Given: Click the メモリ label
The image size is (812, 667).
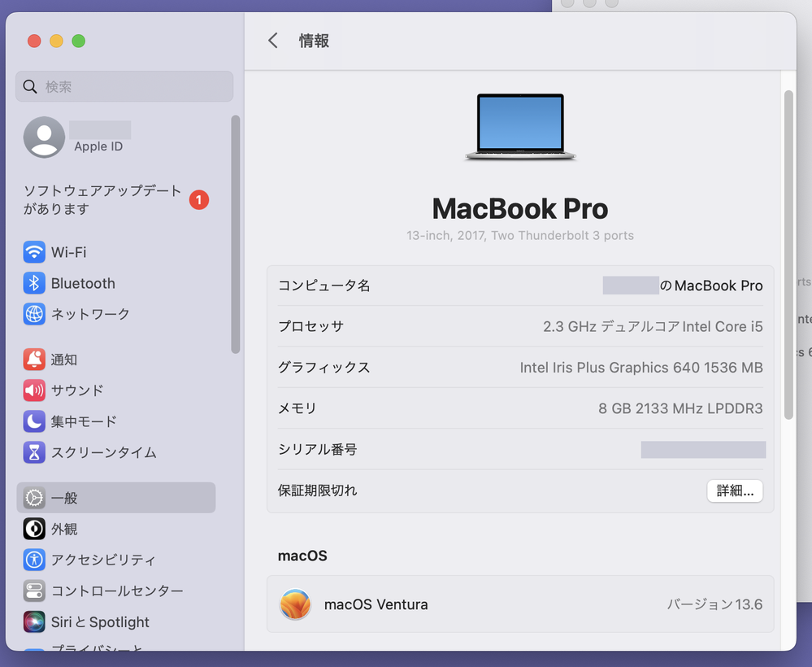Looking at the screenshot, I should (297, 408).
